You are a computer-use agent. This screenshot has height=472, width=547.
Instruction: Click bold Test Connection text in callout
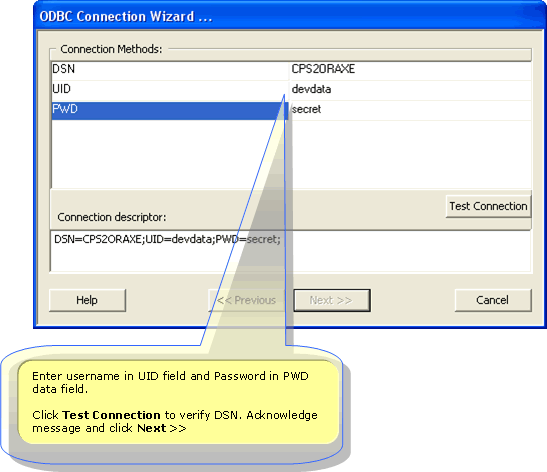tap(111, 415)
